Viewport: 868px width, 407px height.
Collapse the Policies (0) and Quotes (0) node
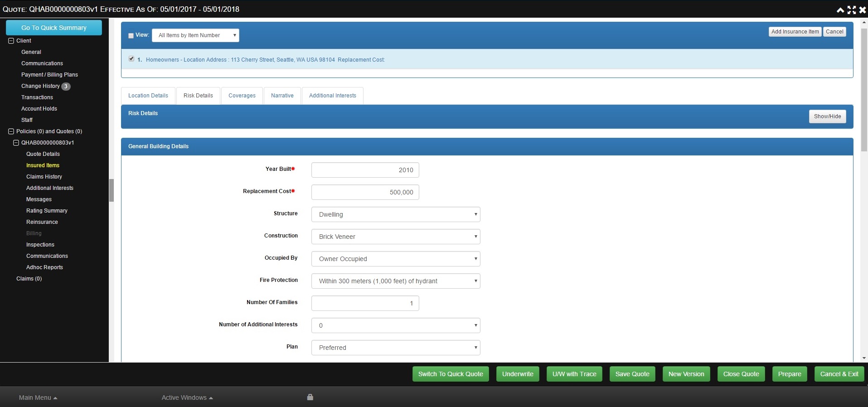[x=11, y=131]
